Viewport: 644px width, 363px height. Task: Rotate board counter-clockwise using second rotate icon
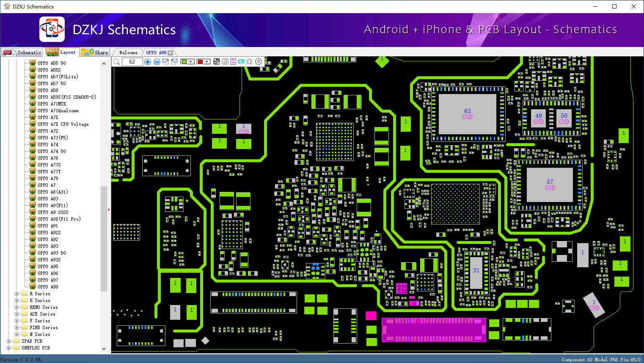[174, 62]
